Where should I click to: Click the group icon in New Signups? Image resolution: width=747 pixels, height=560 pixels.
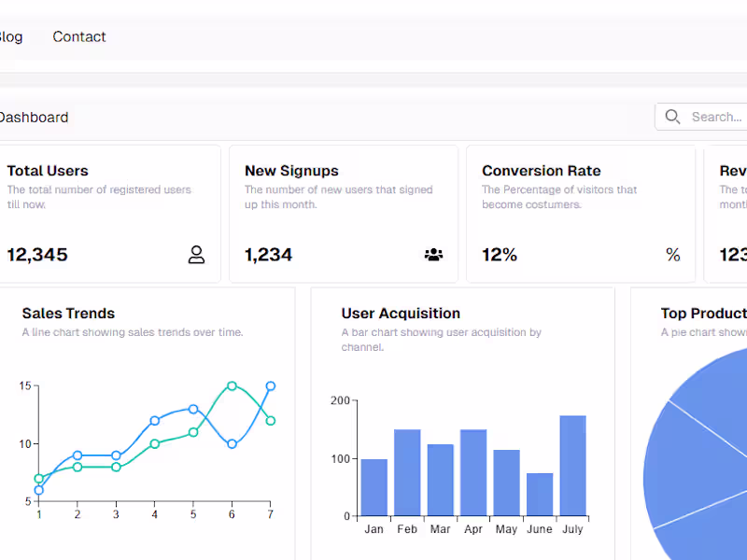click(x=433, y=255)
